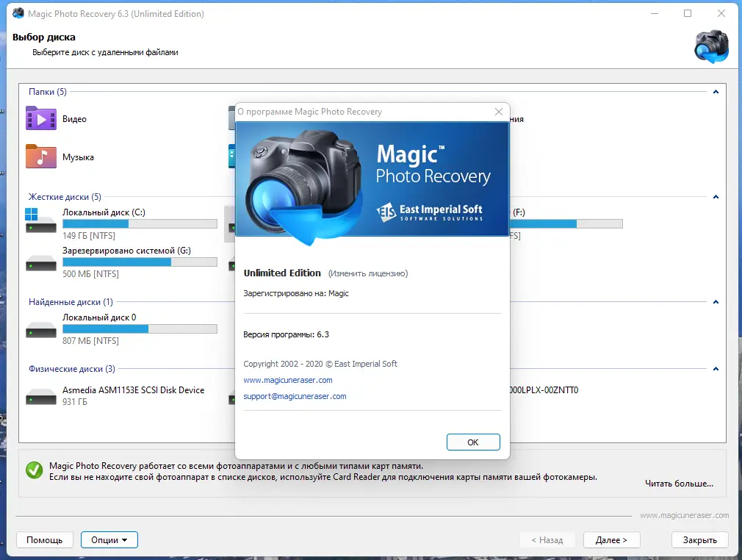The height and width of the screenshot is (560, 742).
Task: Click the Найденные диски (1) group header
Action: [71, 302]
